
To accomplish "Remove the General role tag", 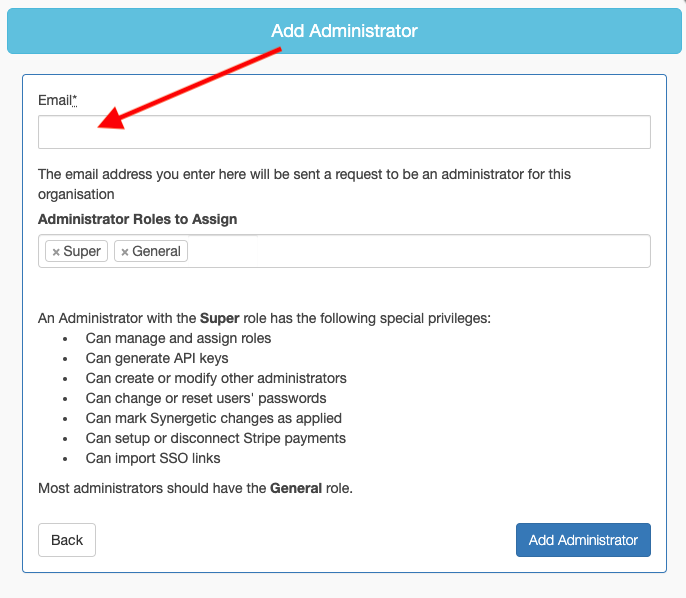I will click(x=124, y=252).
